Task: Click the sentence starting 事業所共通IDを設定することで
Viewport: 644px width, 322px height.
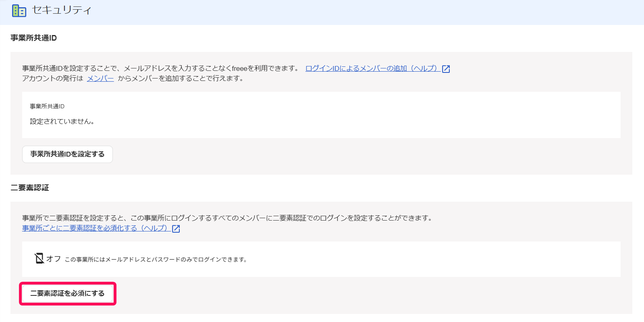Action: pyautogui.click(x=161, y=68)
